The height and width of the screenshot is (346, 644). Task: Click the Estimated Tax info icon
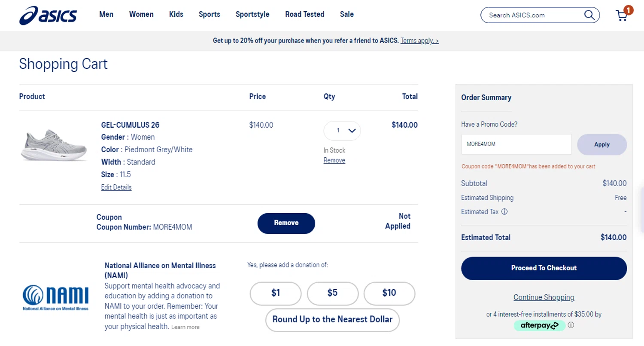click(504, 211)
